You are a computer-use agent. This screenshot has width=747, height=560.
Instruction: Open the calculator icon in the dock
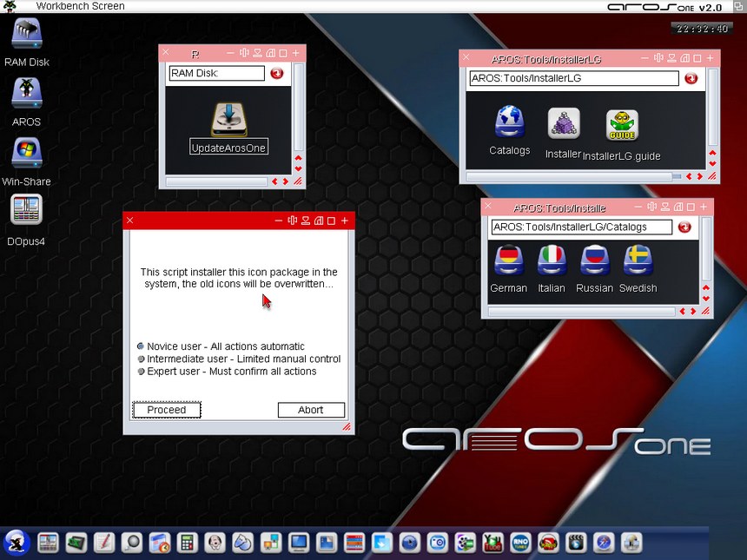click(x=187, y=544)
